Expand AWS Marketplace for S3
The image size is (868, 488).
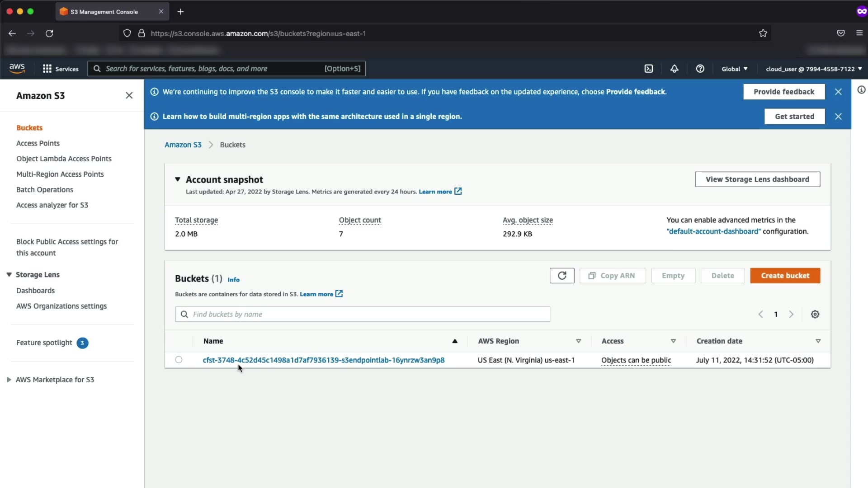[9, 380]
